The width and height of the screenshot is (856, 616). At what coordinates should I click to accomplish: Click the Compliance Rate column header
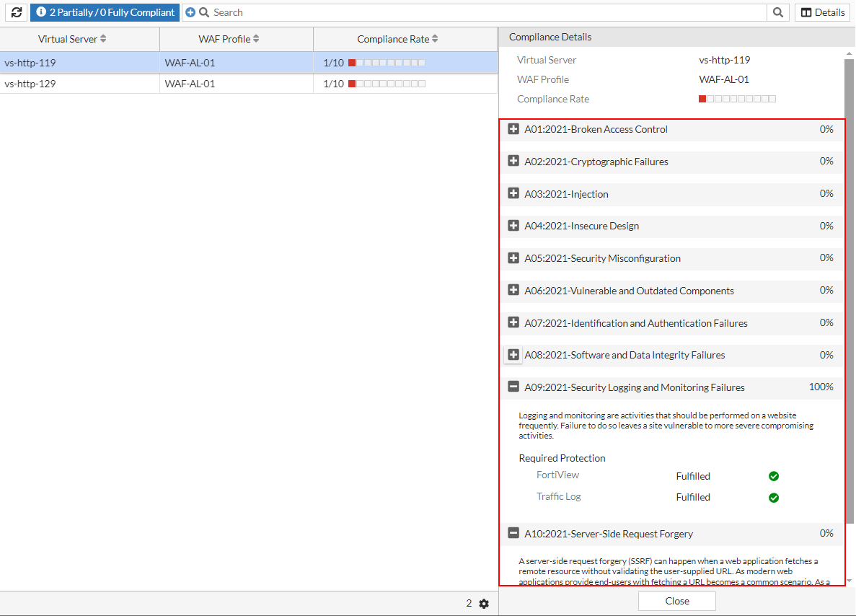click(x=405, y=39)
